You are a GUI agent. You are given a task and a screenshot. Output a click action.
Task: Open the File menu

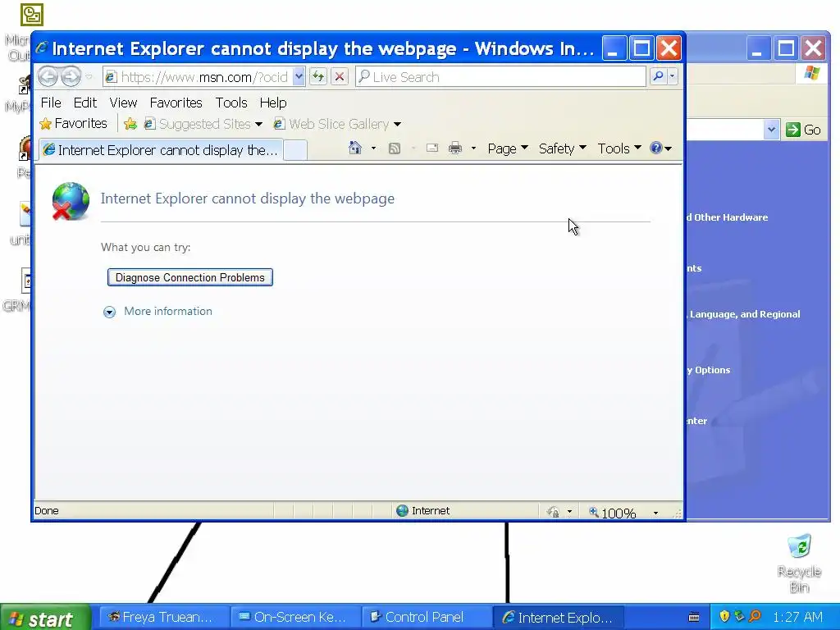(x=51, y=103)
